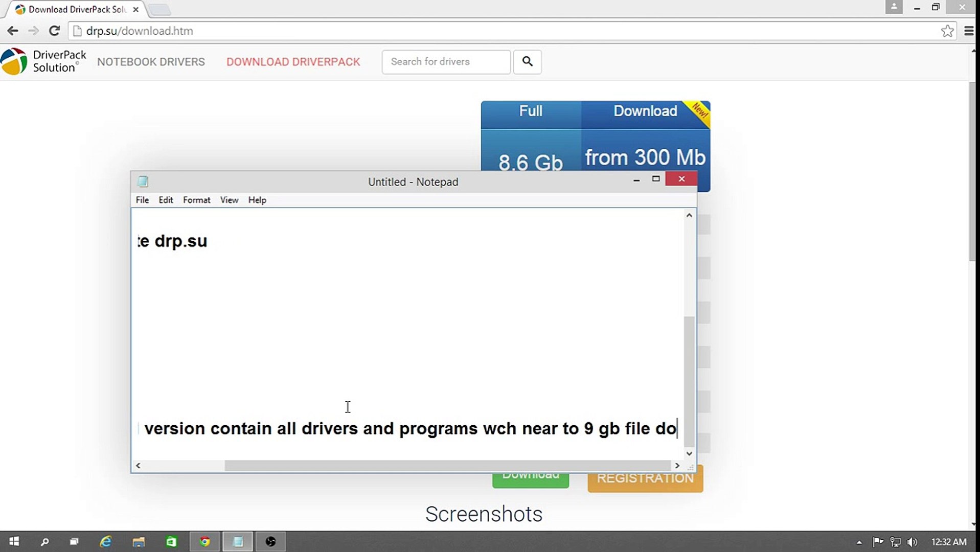Click the Screenshots heading
The height and width of the screenshot is (552, 980).
pos(484,514)
